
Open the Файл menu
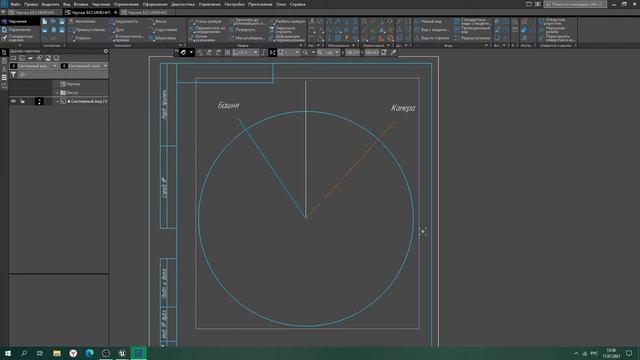pyautogui.click(x=16, y=4)
